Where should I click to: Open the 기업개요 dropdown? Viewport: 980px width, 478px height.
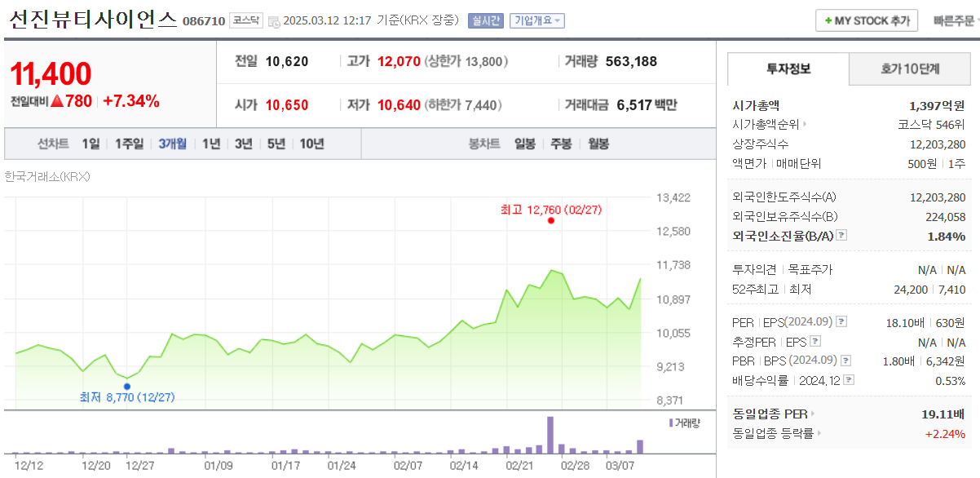[536, 21]
